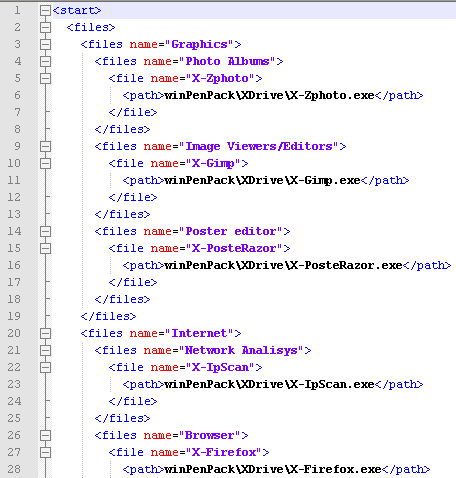456x478 pixels.
Task: Collapse the X-PosteRazor file node
Action: coord(45,248)
